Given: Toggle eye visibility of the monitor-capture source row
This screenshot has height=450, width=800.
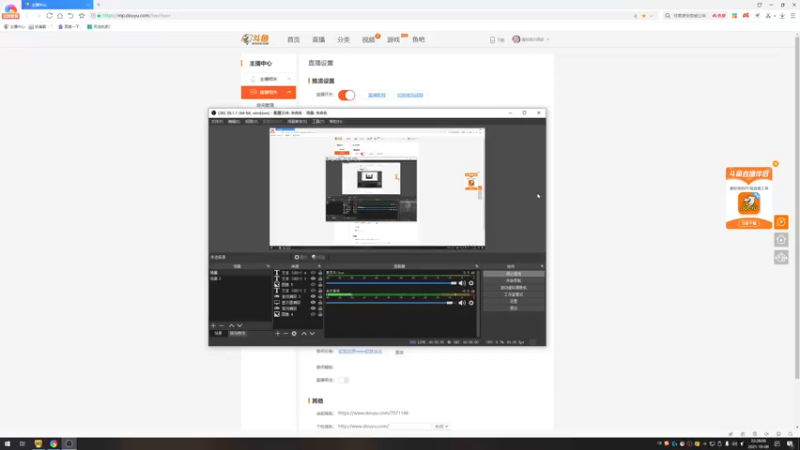Looking at the screenshot, I should point(313,303).
